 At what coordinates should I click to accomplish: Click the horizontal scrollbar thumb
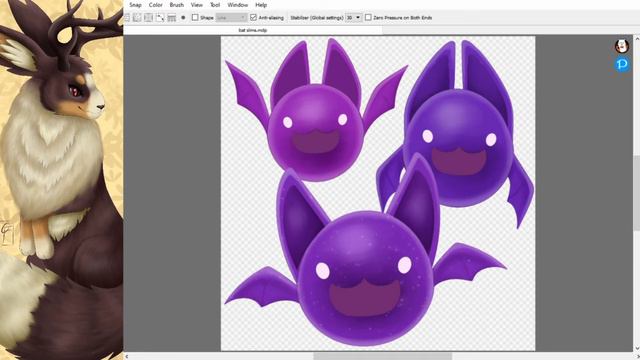[x=382, y=356]
